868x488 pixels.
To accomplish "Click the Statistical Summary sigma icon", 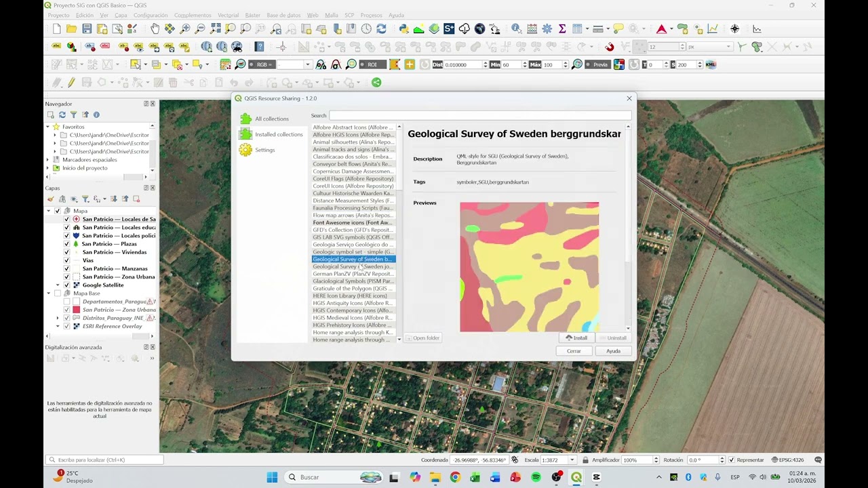I will (562, 28).
